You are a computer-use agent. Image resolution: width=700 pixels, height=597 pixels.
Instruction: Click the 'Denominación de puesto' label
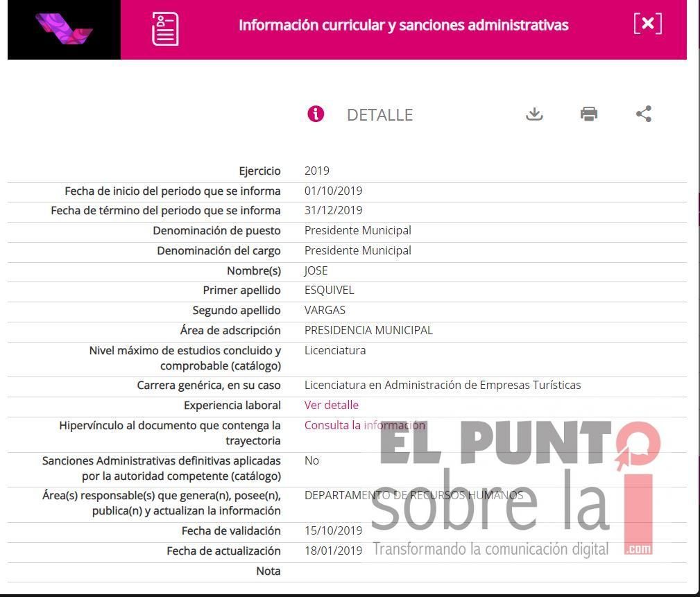(217, 231)
